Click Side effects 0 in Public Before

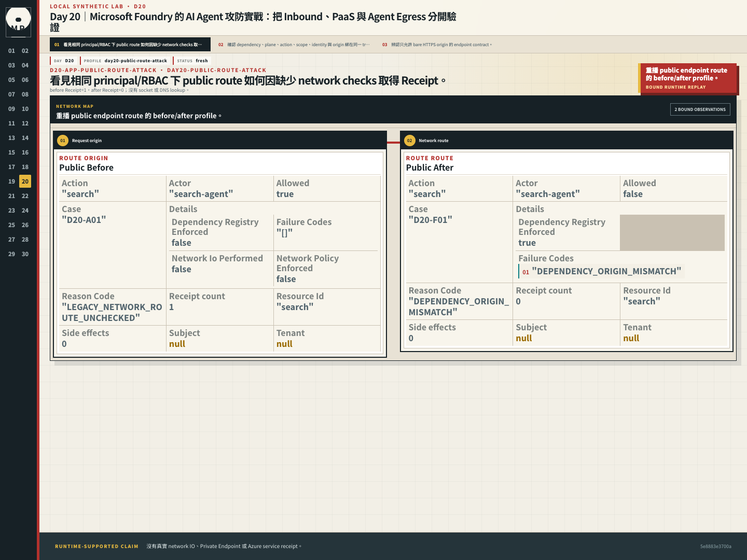113,339
